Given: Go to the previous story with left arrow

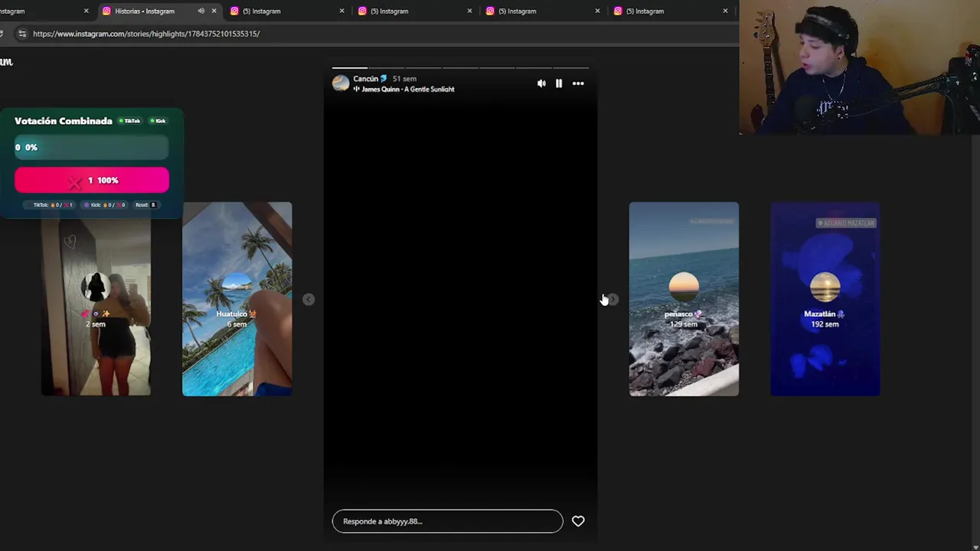Looking at the screenshot, I should (309, 299).
